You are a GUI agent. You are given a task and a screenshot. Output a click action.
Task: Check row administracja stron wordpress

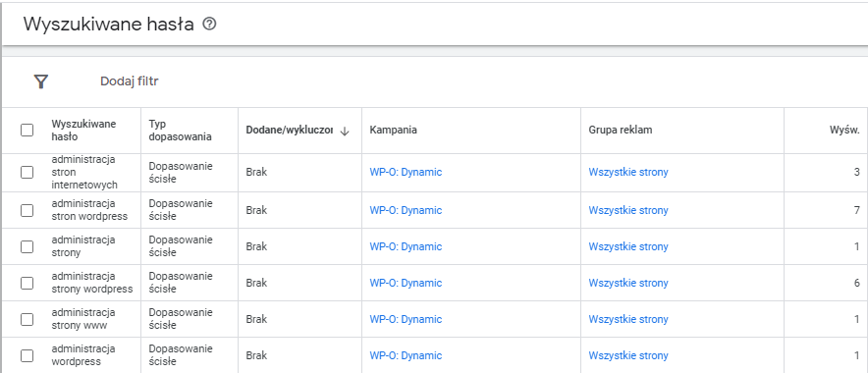click(27, 210)
